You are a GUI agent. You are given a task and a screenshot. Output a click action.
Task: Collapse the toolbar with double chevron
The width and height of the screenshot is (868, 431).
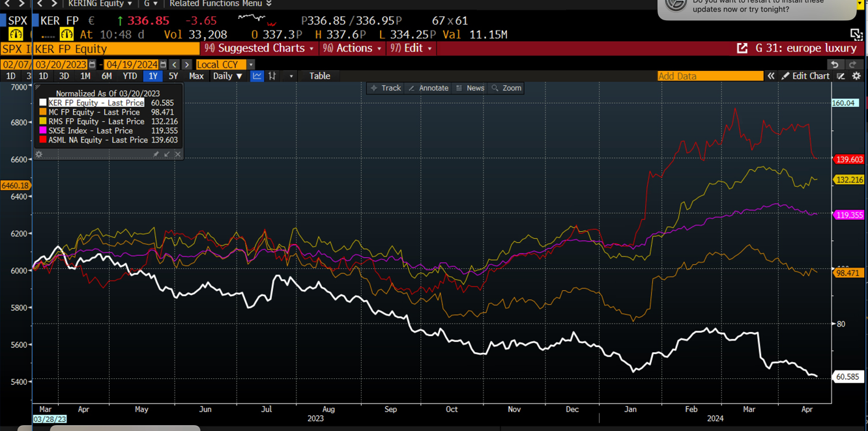click(771, 76)
